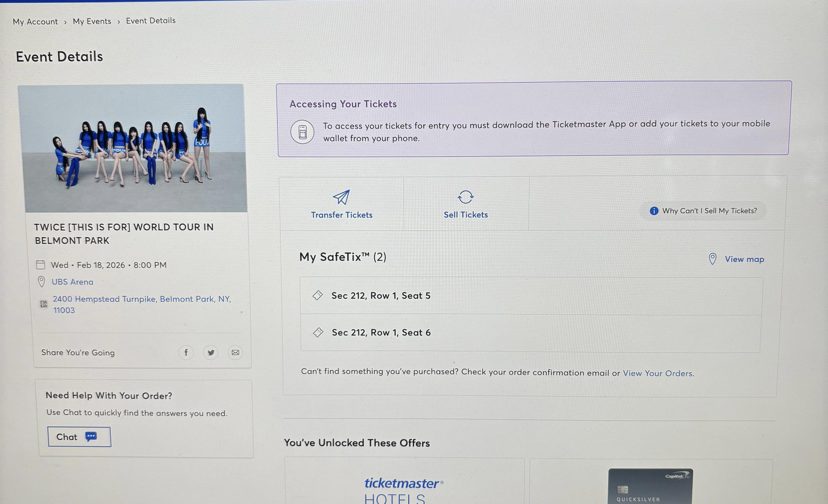Image resolution: width=828 pixels, height=504 pixels.
Task: Open Why Can't I Sell My Tickets
Action: pyautogui.click(x=709, y=211)
